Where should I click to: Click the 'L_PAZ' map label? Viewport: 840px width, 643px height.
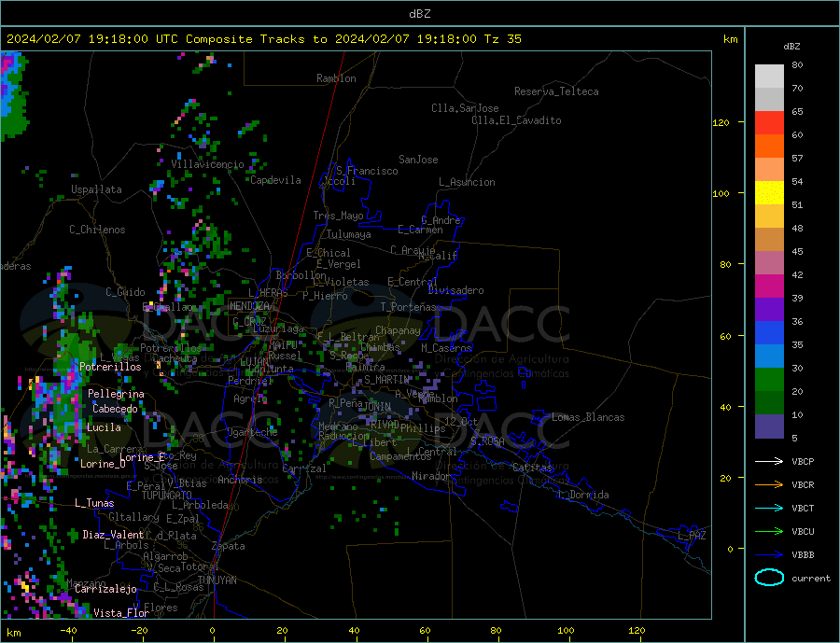(x=692, y=536)
